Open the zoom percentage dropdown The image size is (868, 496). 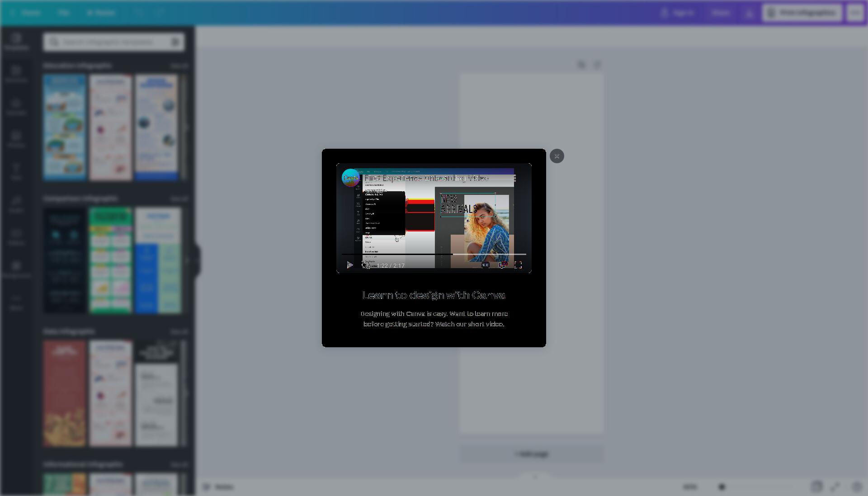pos(690,487)
